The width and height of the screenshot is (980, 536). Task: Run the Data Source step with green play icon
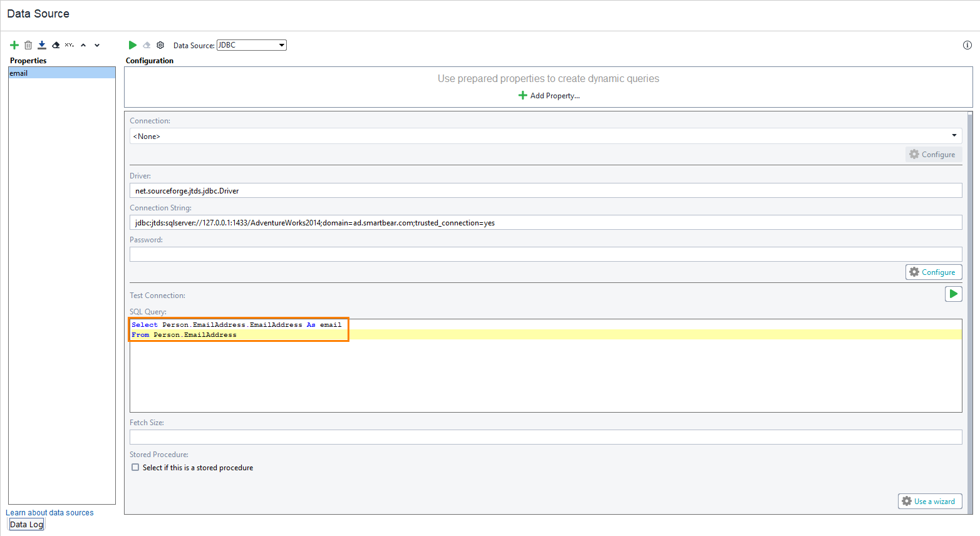point(132,44)
